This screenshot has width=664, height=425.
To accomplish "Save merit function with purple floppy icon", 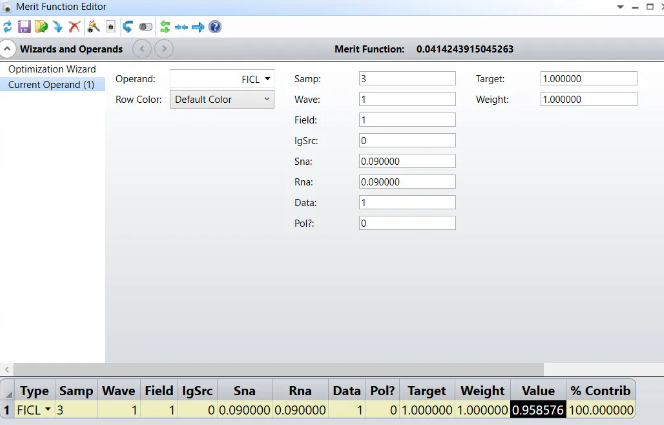I will (24, 27).
